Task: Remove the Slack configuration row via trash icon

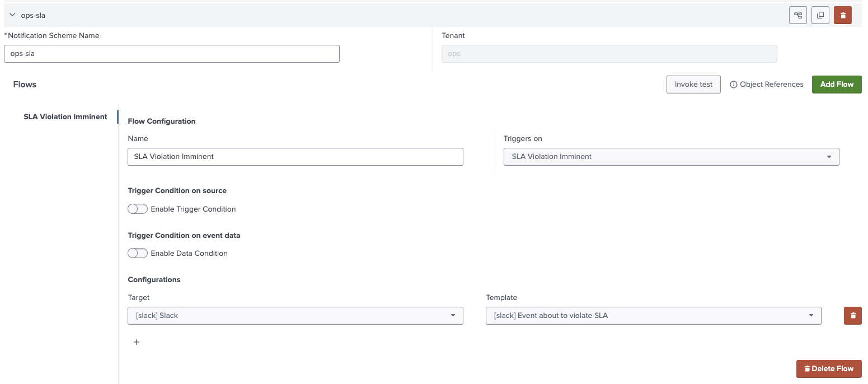Action: pyautogui.click(x=853, y=316)
